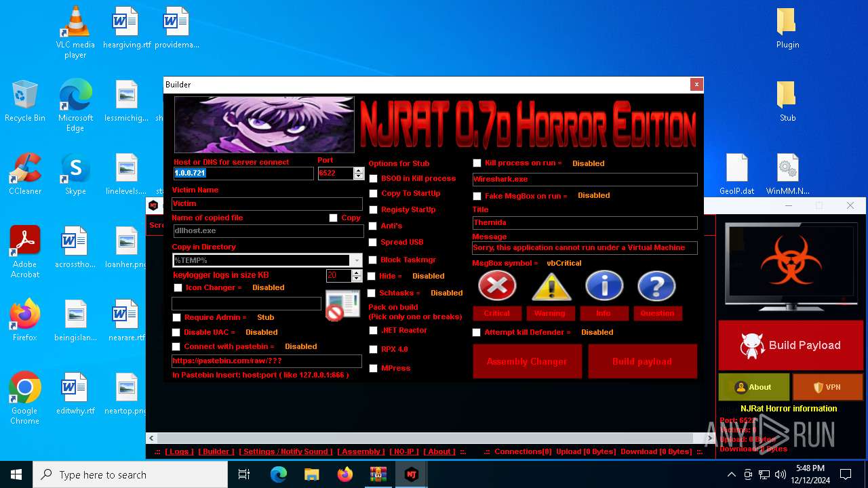The image size is (868, 488).
Task: Open WinRAR taskbar icon
Action: click(378, 474)
